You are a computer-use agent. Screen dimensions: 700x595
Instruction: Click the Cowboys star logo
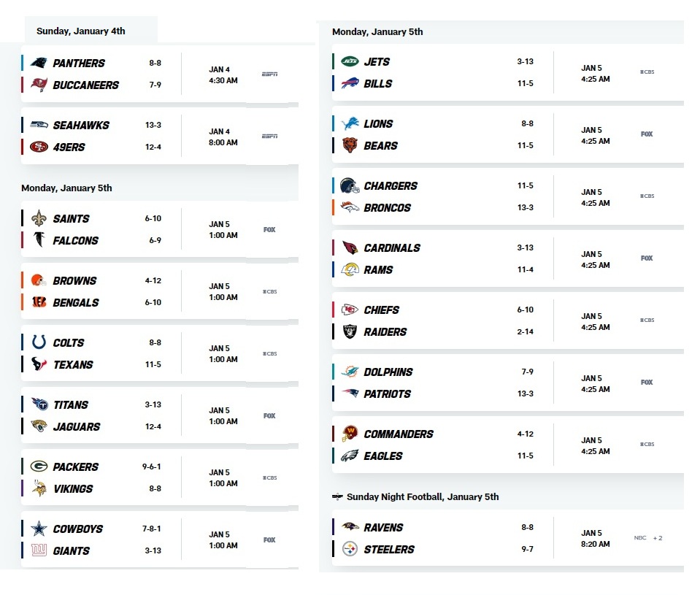pos(39,529)
